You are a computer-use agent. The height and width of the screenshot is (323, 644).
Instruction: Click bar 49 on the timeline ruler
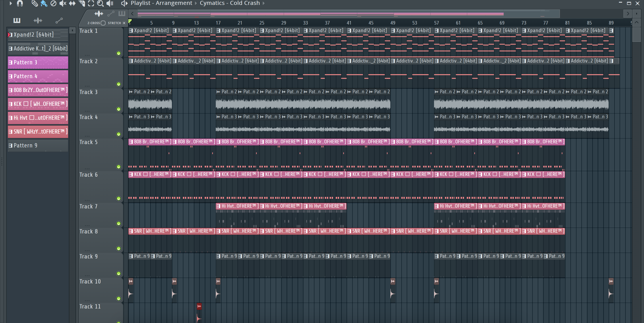point(393,23)
